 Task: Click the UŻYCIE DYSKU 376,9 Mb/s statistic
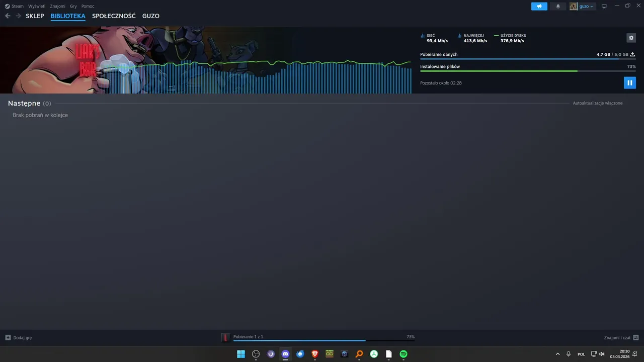(x=511, y=38)
